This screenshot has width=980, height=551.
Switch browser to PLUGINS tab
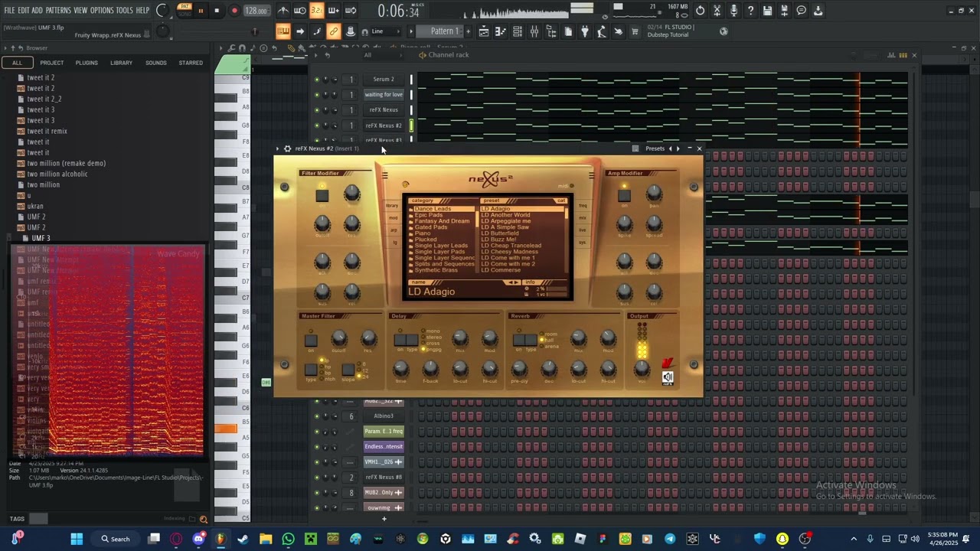click(x=87, y=63)
